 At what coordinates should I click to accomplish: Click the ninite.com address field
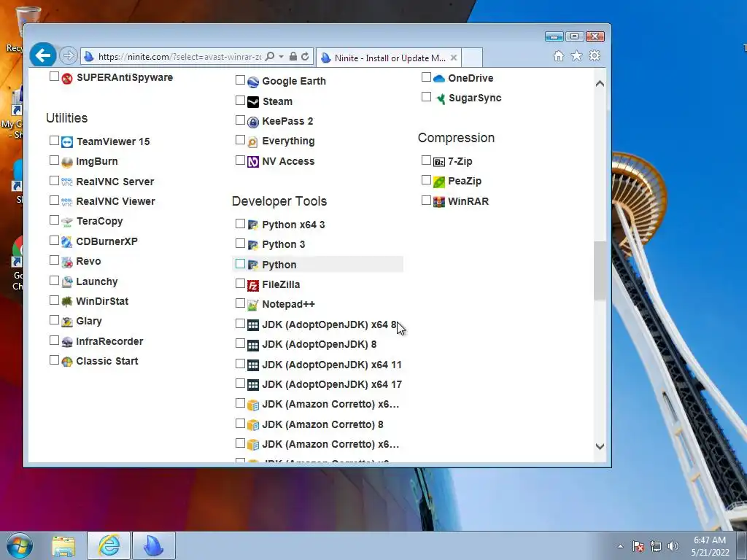(180, 57)
